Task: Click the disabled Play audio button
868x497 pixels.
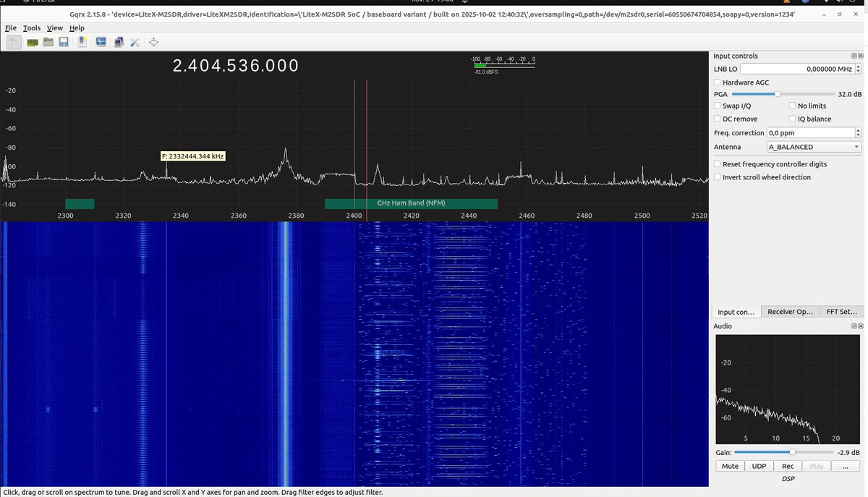Action: [x=817, y=466]
